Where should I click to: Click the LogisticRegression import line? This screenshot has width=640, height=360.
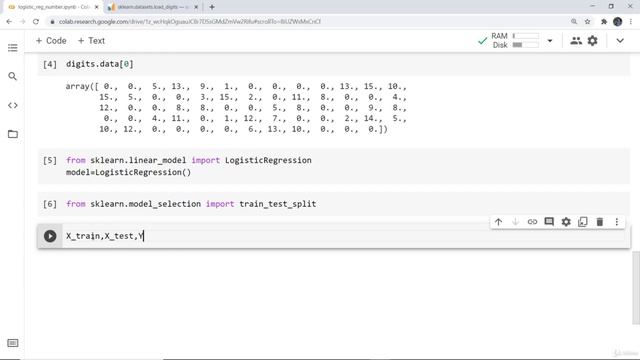[x=189, y=160]
